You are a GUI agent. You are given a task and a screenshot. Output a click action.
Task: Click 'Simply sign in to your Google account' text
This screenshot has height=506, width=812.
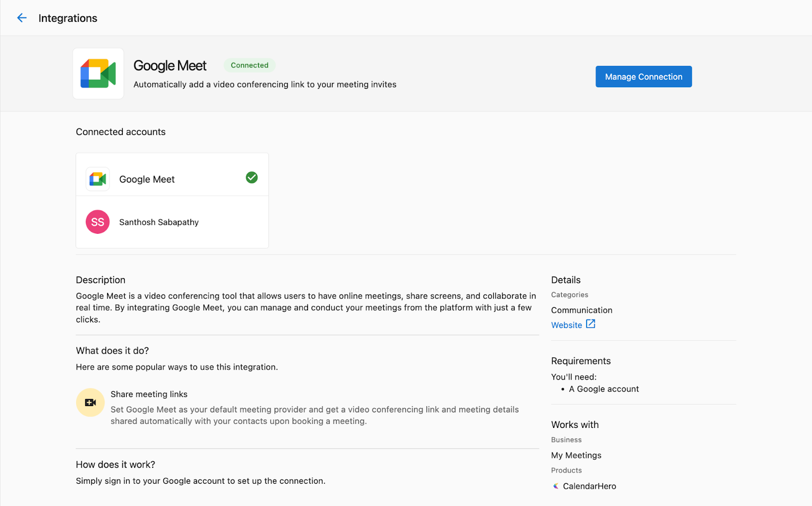(x=200, y=481)
